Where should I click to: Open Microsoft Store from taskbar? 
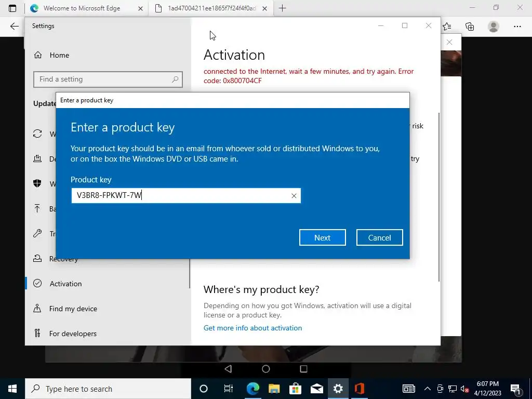296,389
